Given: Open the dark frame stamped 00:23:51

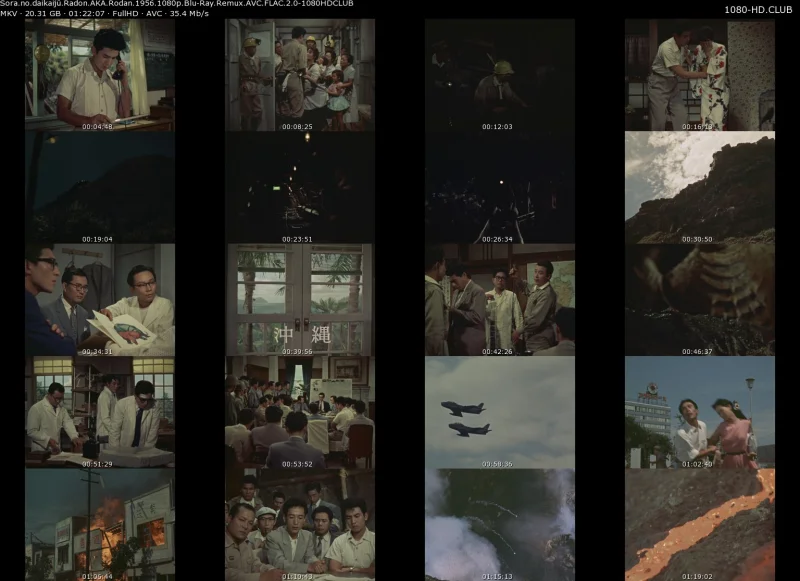Looking at the screenshot, I should [x=300, y=188].
